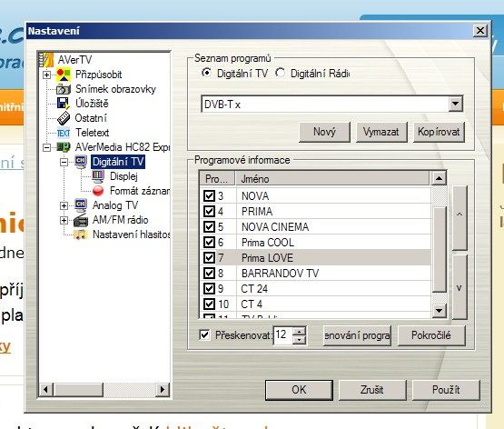
Task: Click the Displej color bars icon
Action: click(x=98, y=176)
